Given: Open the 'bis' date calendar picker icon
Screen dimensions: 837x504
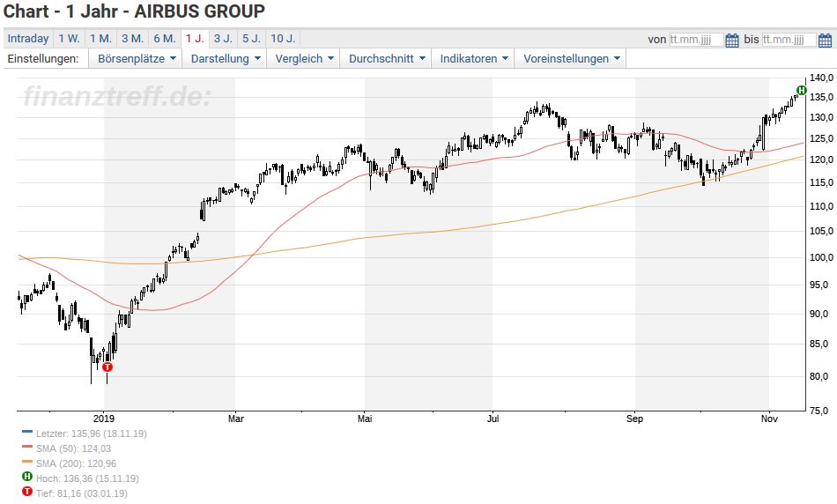Looking at the screenshot, I should (825, 40).
